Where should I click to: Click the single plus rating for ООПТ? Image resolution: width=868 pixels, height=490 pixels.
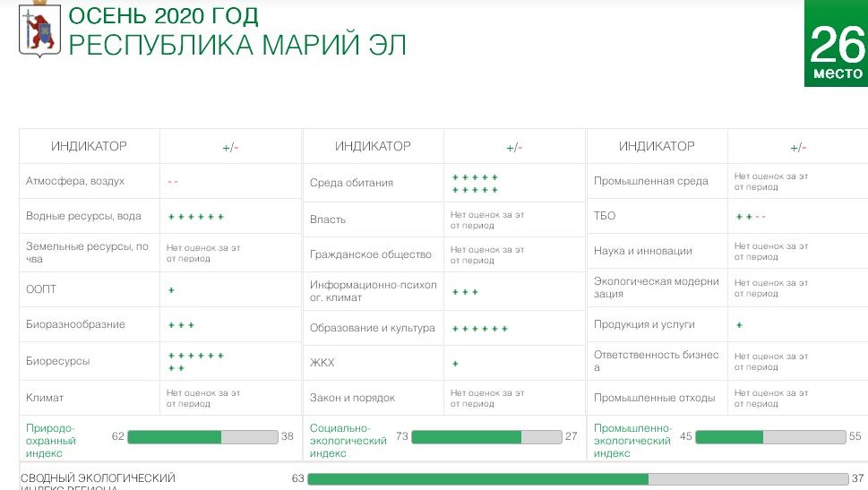(171, 290)
